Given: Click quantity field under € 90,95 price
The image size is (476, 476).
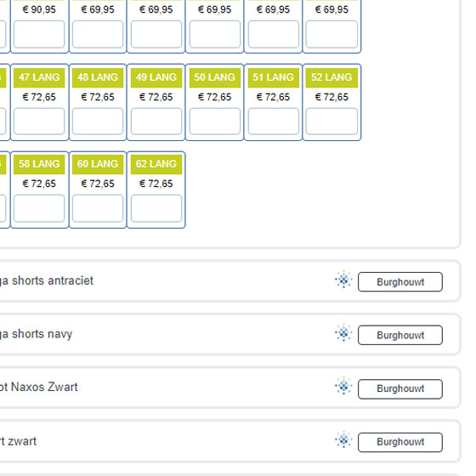Looking at the screenshot, I should (x=39, y=34).
